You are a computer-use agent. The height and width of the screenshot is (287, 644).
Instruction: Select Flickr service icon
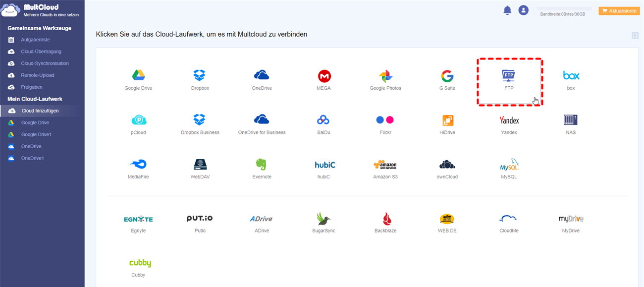pos(385,120)
